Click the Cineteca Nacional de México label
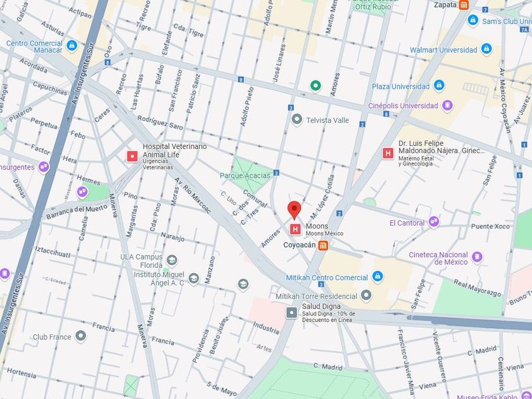The width and height of the screenshot is (532, 399). 438,258
